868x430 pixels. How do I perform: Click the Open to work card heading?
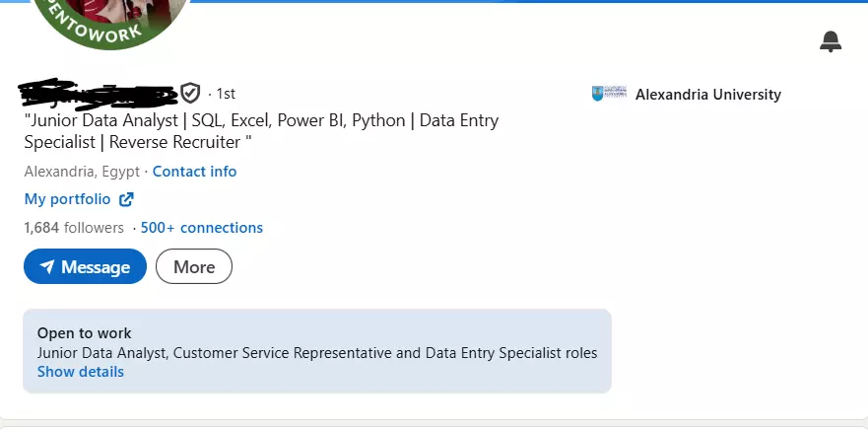[x=84, y=333]
